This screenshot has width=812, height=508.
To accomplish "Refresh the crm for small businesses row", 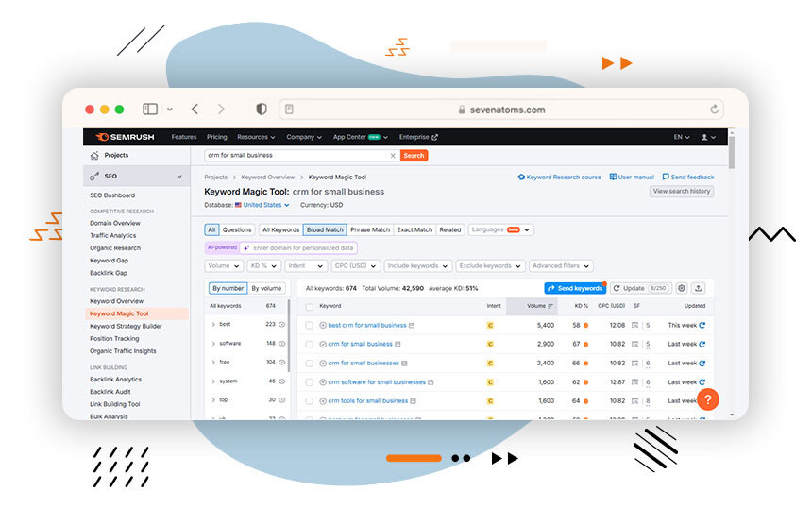I will tap(702, 363).
